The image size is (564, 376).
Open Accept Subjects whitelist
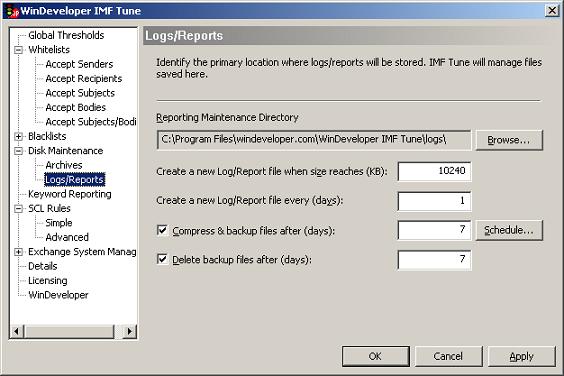click(80, 93)
